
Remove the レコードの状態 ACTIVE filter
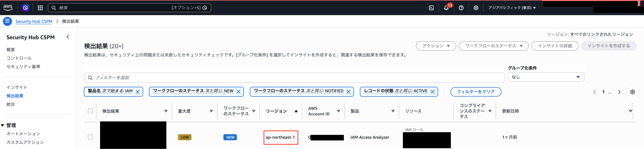433,92
